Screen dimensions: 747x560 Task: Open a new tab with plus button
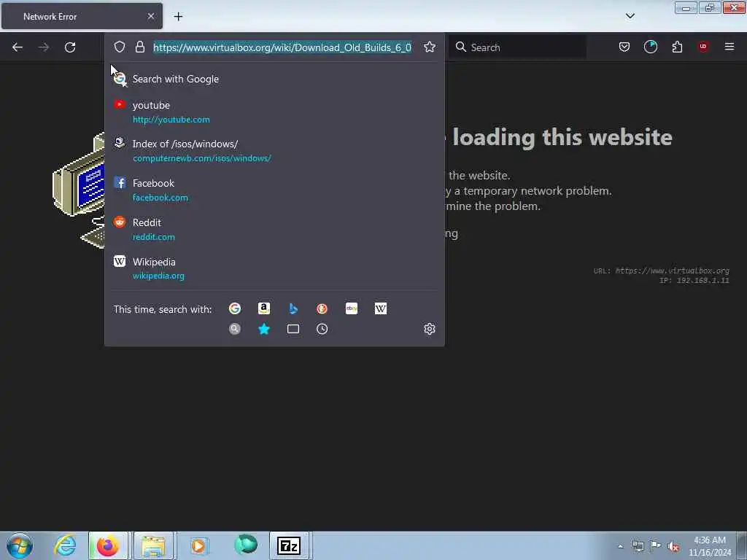(178, 17)
